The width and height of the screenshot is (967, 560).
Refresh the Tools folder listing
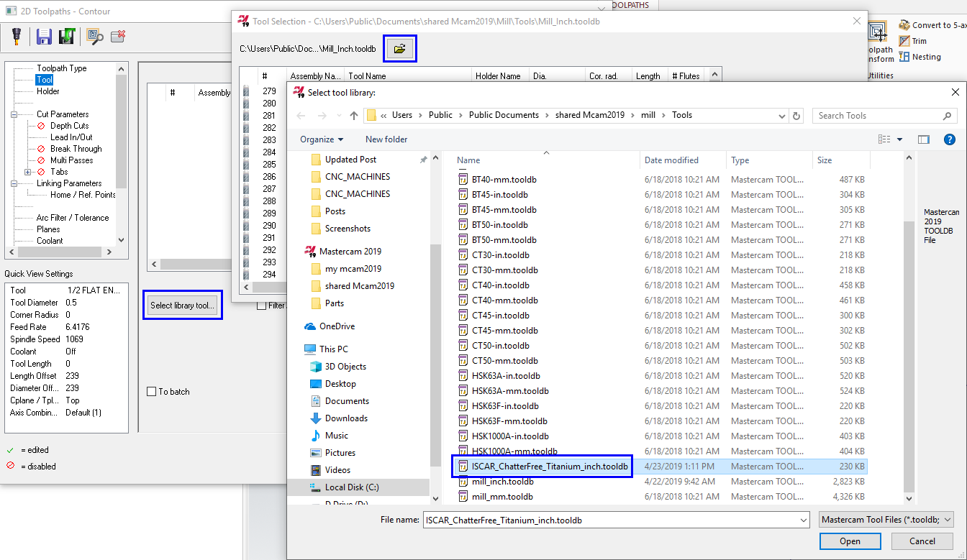(x=796, y=116)
